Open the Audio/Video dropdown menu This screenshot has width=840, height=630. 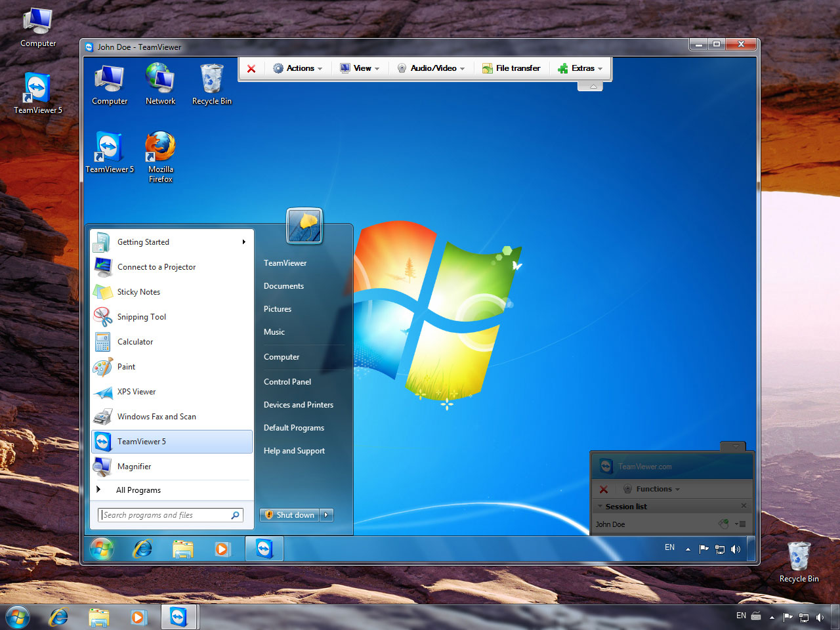[x=431, y=68]
